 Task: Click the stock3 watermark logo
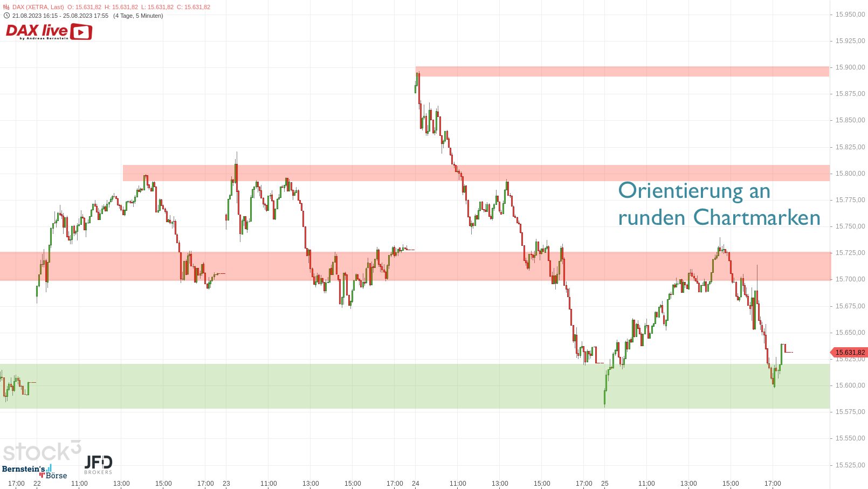[x=42, y=451]
